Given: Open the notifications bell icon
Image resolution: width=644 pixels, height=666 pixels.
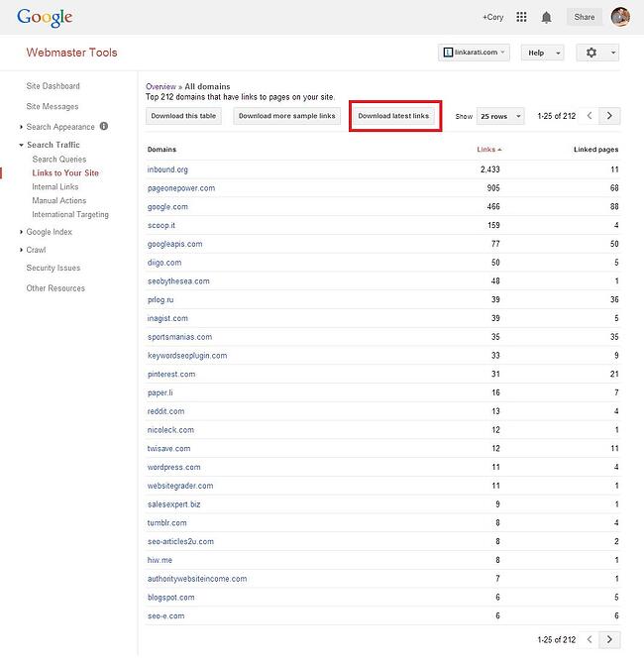Looking at the screenshot, I should coord(546,17).
